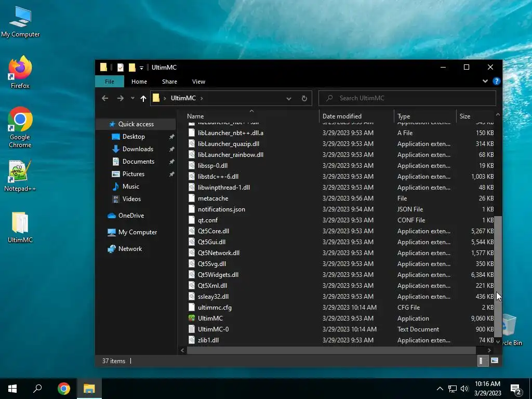Open the notification center in taskbar
The height and width of the screenshot is (399, 532).
(516, 390)
